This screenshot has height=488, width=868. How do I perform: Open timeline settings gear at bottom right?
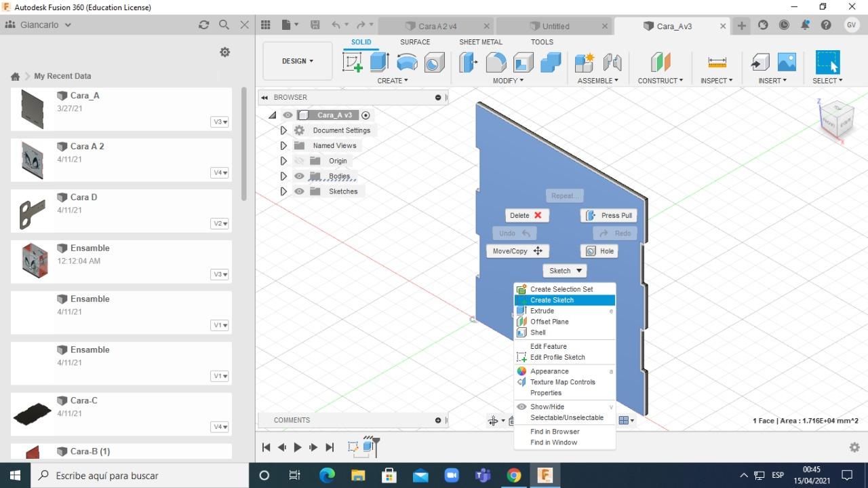(x=854, y=447)
